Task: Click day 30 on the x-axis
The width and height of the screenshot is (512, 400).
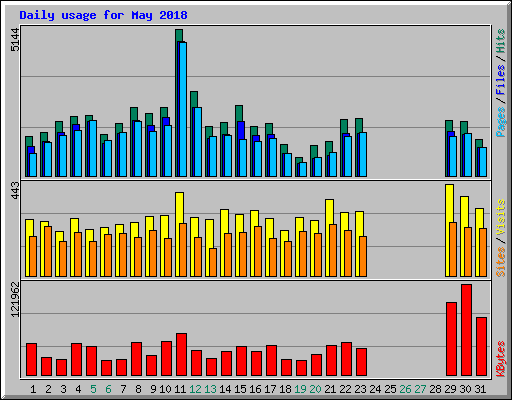Action: pyautogui.click(x=465, y=389)
